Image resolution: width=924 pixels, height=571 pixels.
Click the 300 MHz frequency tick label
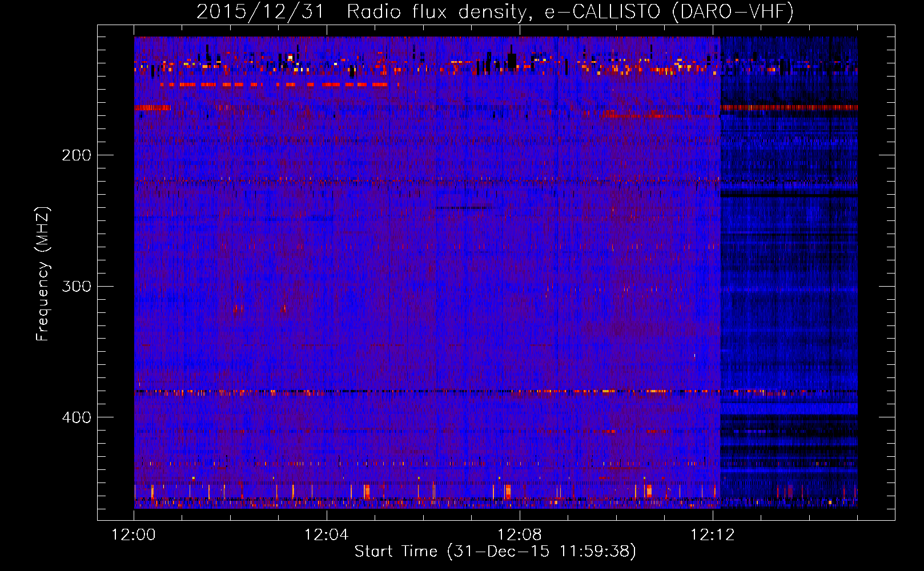[x=77, y=286]
